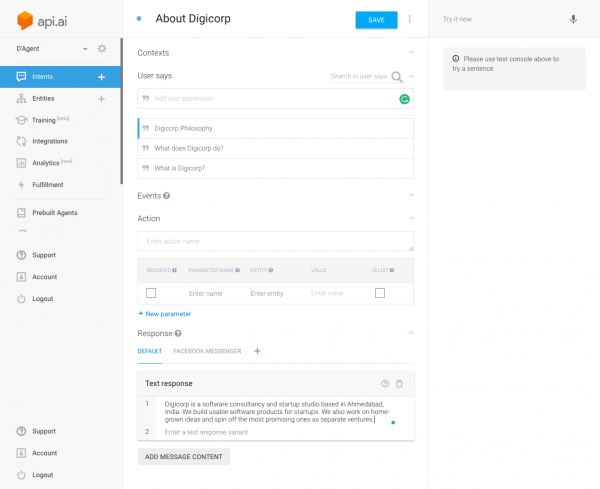Activate the microphone in Try it now
This screenshot has width=600, height=489.
573,19
